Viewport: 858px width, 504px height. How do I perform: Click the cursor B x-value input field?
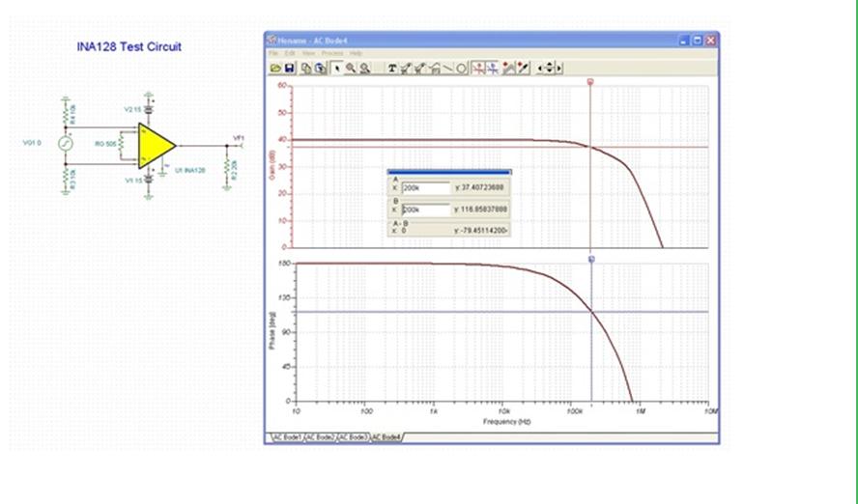(426, 210)
